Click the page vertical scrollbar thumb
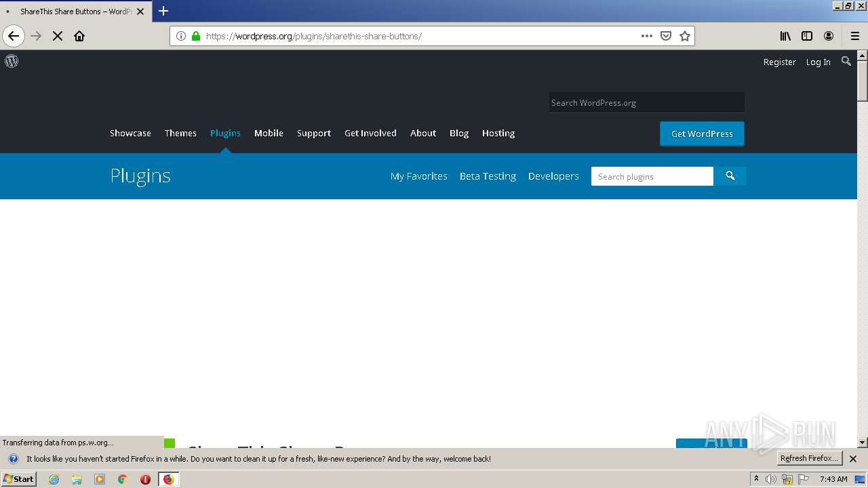The width and height of the screenshot is (868, 488). 863,81
